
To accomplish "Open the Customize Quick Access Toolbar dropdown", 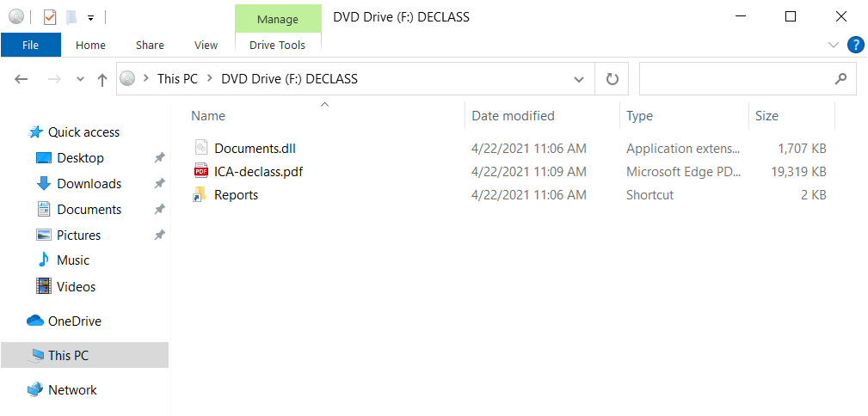I will (90, 17).
